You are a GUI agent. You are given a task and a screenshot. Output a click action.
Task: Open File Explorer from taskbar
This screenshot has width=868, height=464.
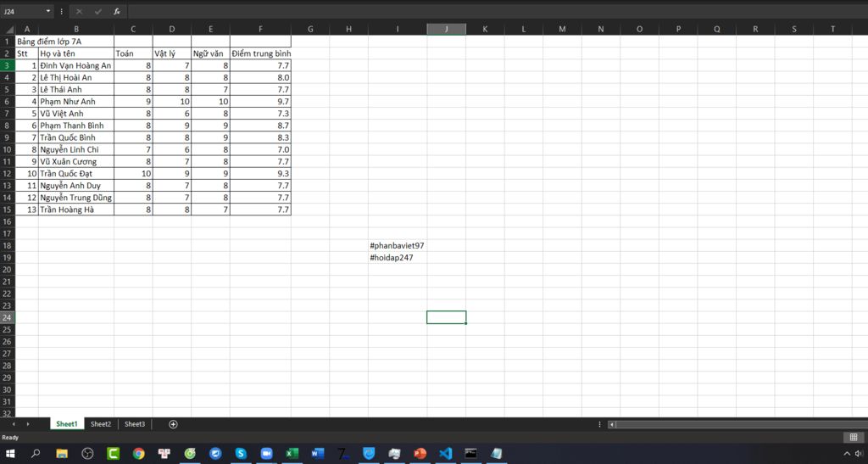(x=61, y=454)
